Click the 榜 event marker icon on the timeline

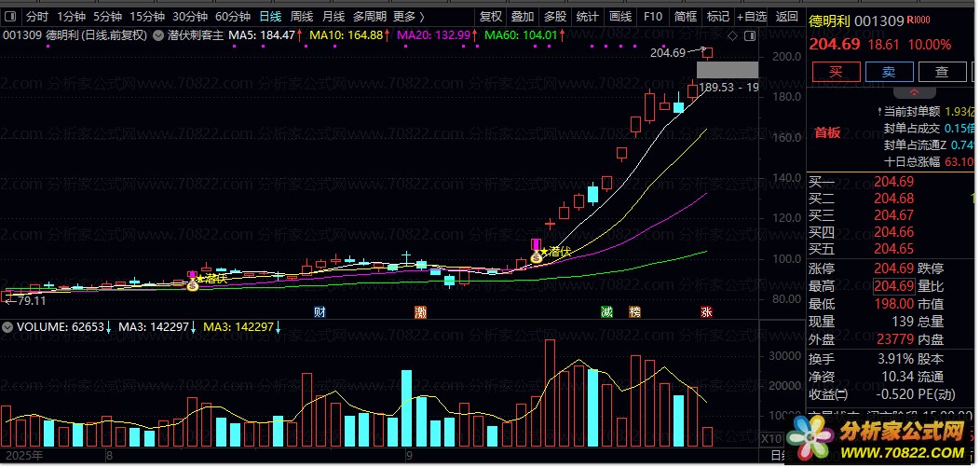634,310
